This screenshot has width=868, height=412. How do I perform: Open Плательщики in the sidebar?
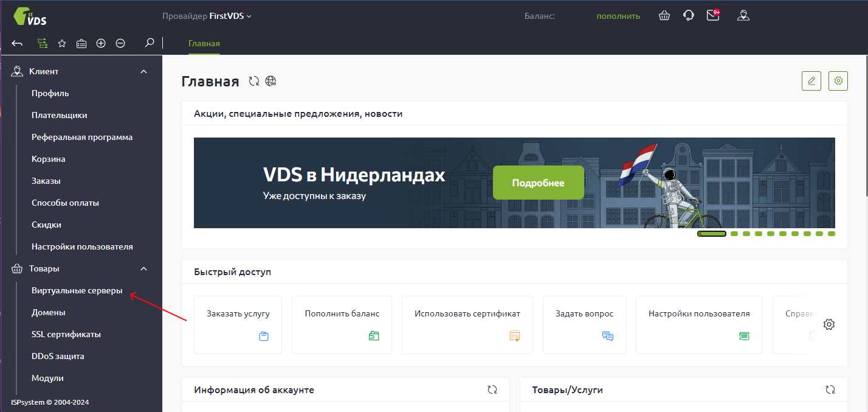(60, 115)
